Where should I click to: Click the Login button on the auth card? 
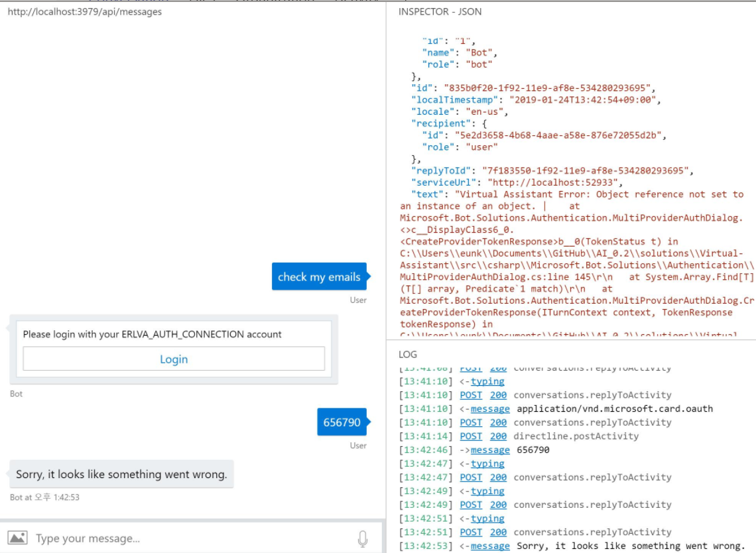tap(174, 358)
